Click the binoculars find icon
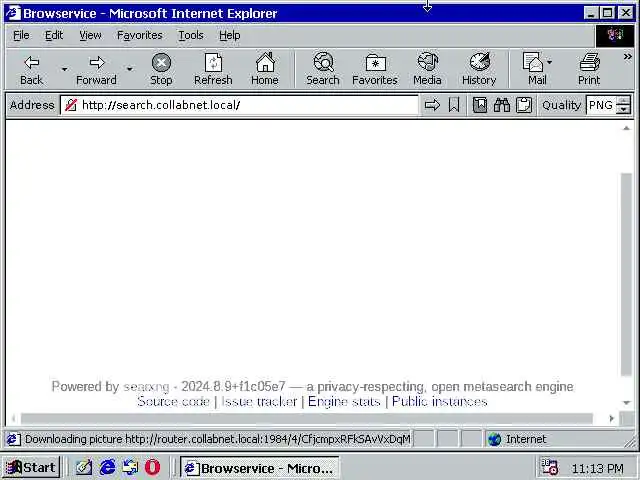This screenshot has width=640, height=480. pyautogui.click(x=502, y=105)
